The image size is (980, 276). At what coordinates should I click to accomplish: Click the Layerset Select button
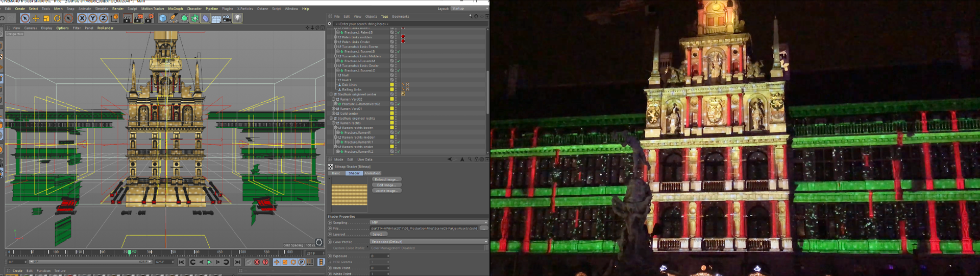pos(378,234)
